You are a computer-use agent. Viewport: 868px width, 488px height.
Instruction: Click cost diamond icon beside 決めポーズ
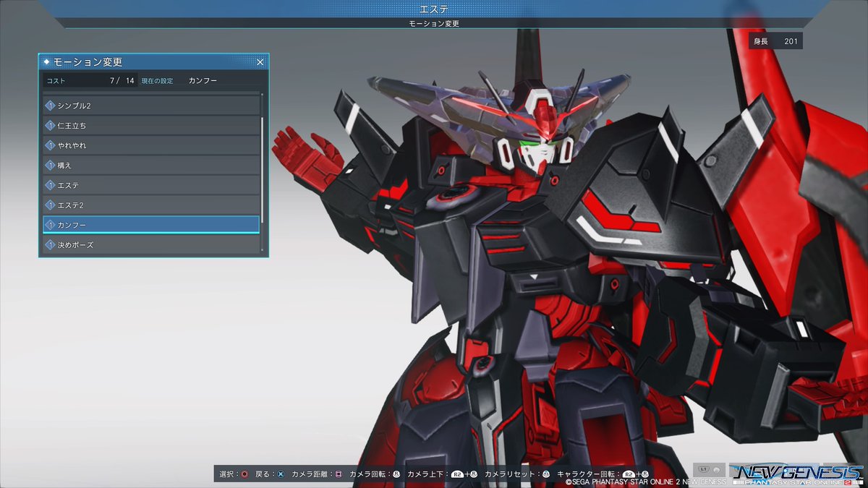(x=50, y=245)
